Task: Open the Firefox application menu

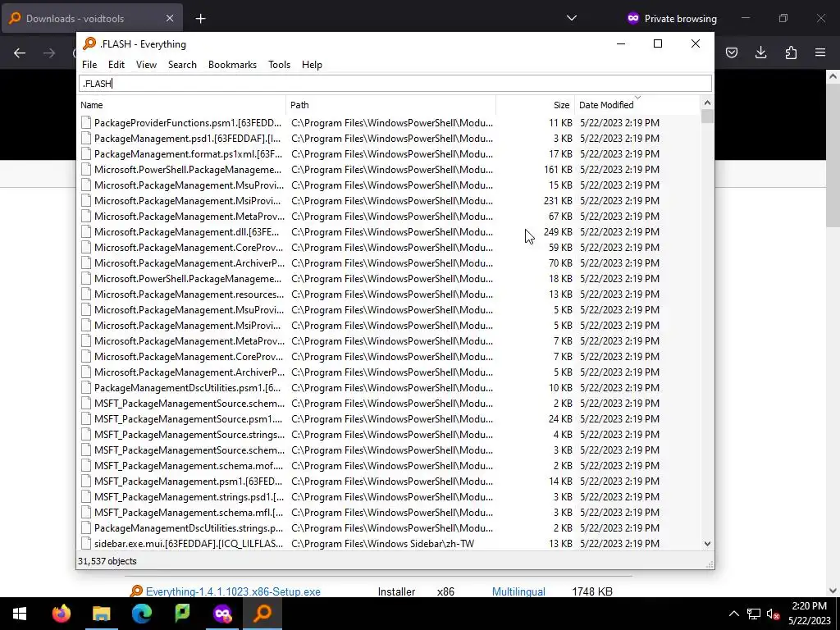Action: [820, 52]
